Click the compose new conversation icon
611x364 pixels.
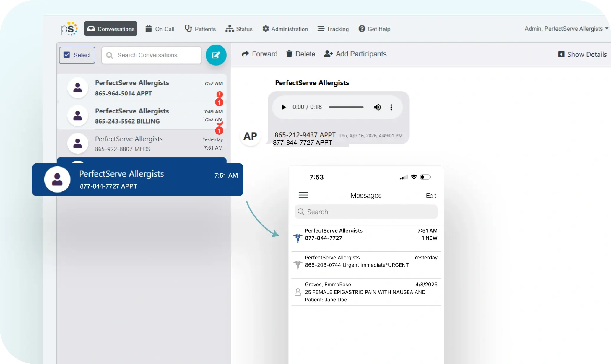coord(216,55)
